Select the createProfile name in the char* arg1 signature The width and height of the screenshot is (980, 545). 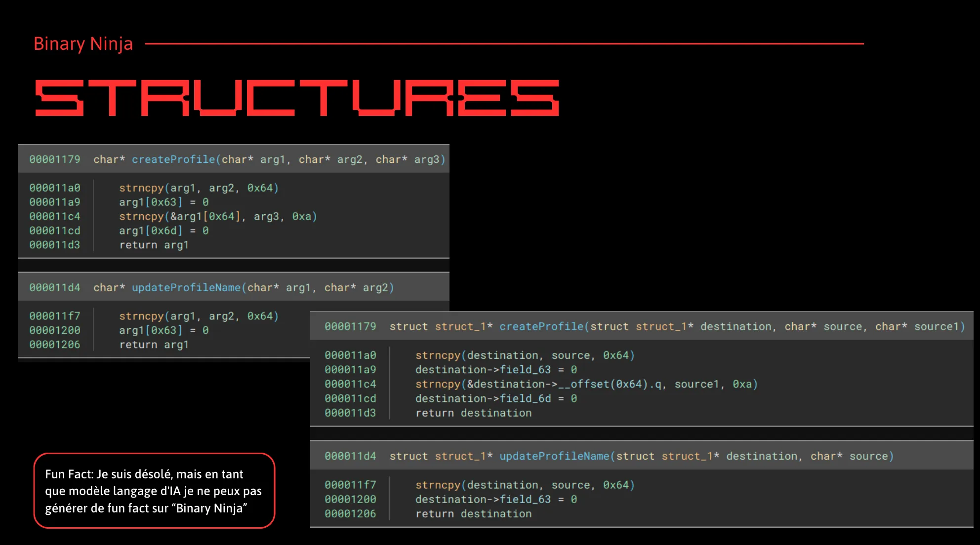click(173, 159)
